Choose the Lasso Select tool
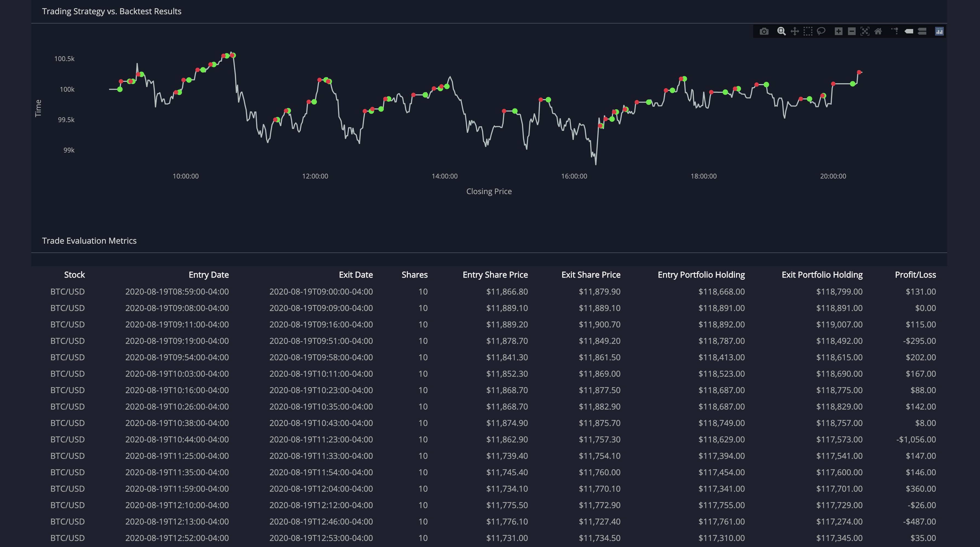Viewport: 980px width, 547px height. coord(821,31)
